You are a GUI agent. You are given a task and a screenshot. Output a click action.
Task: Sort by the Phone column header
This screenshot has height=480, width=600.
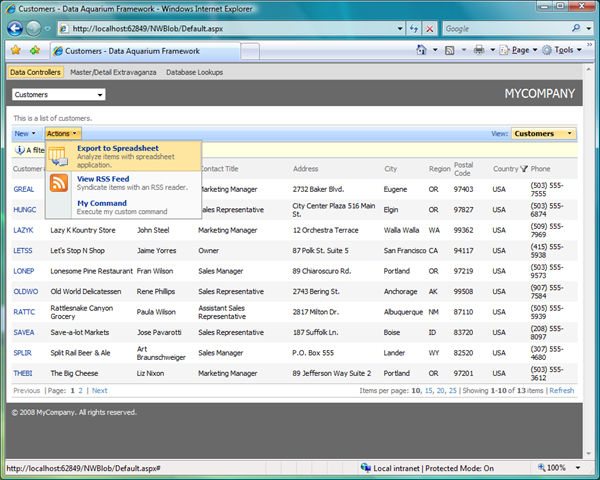pyautogui.click(x=540, y=169)
